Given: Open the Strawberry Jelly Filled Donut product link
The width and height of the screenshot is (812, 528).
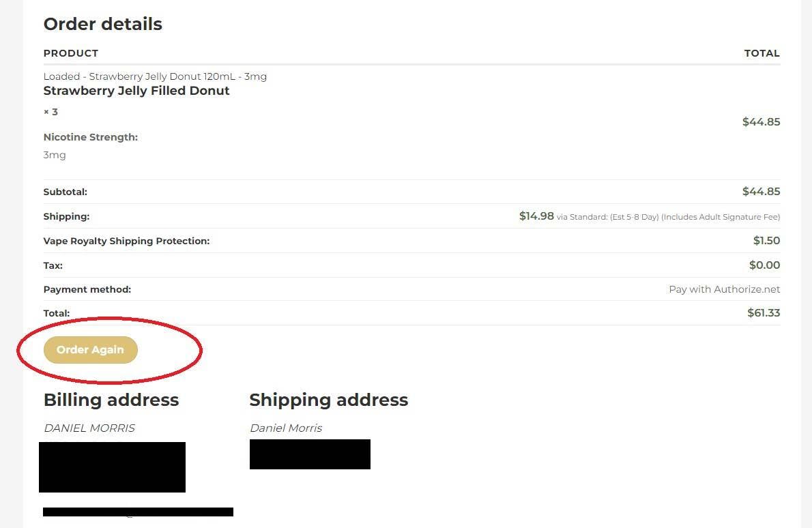Looking at the screenshot, I should [136, 91].
